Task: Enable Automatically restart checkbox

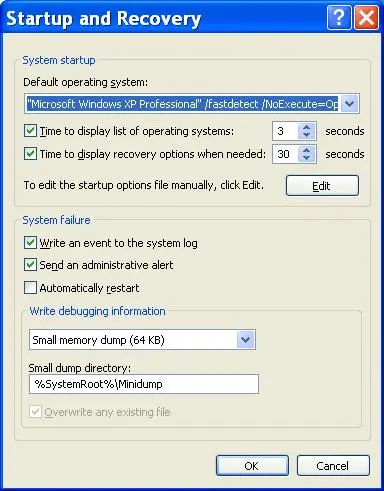Action: pos(30,287)
